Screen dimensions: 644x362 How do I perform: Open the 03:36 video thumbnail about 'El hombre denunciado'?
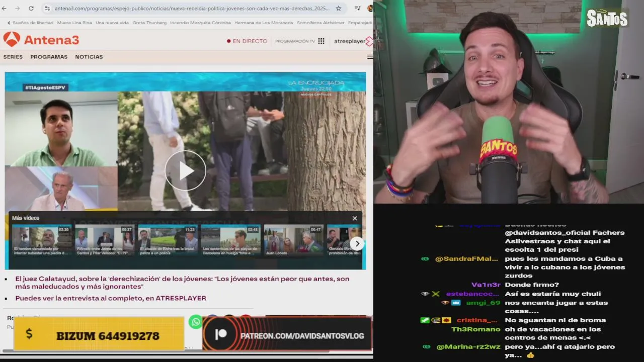[42, 240]
